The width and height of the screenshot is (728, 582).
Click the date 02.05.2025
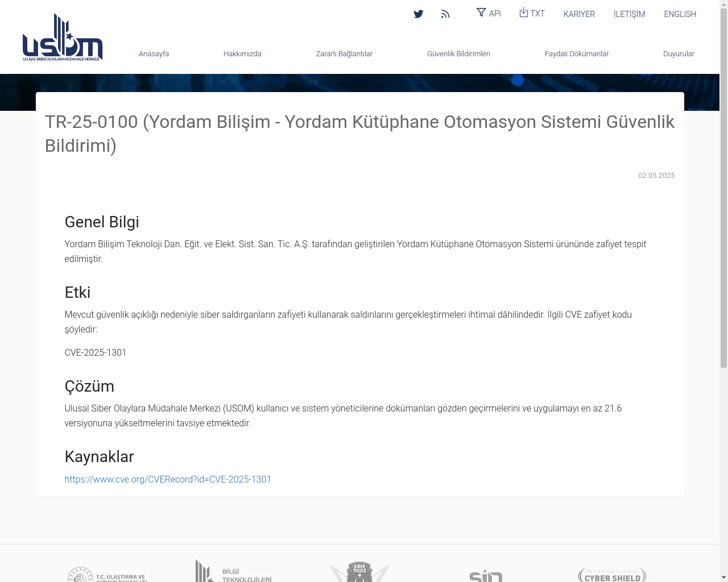(656, 176)
